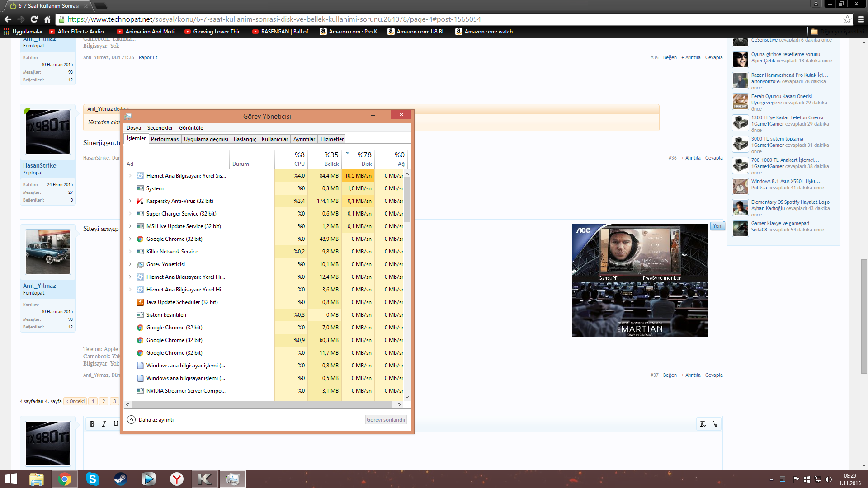The width and height of the screenshot is (868, 488).
Task: Click Task Manager horizontal scrollbar
Action: coord(260,405)
